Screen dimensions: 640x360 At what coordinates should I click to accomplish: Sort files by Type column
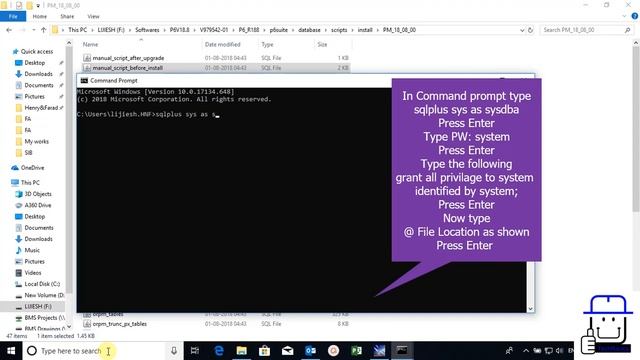[267, 44]
